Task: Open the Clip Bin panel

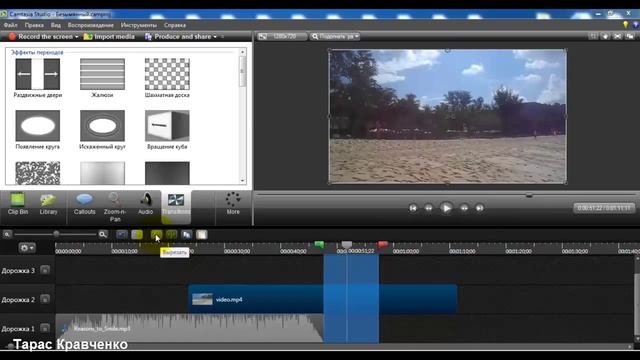Action: point(18,204)
